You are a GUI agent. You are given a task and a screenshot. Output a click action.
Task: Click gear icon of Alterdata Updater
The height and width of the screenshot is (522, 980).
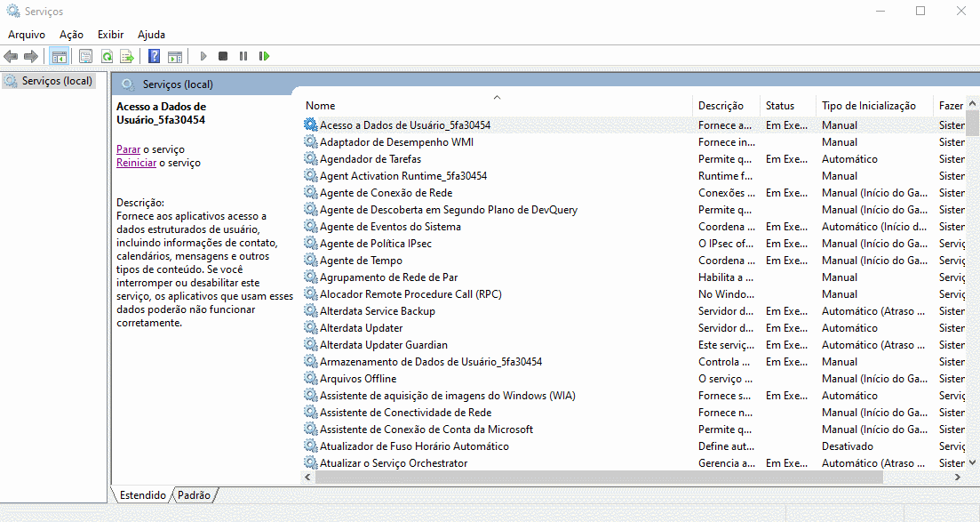coord(311,327)
